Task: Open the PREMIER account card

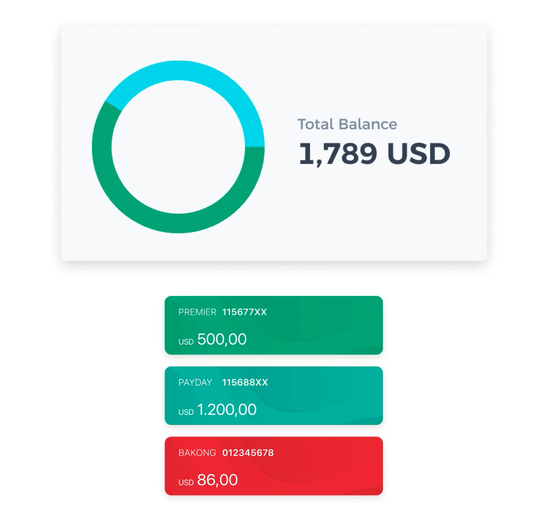Action: tap(274, 325)
